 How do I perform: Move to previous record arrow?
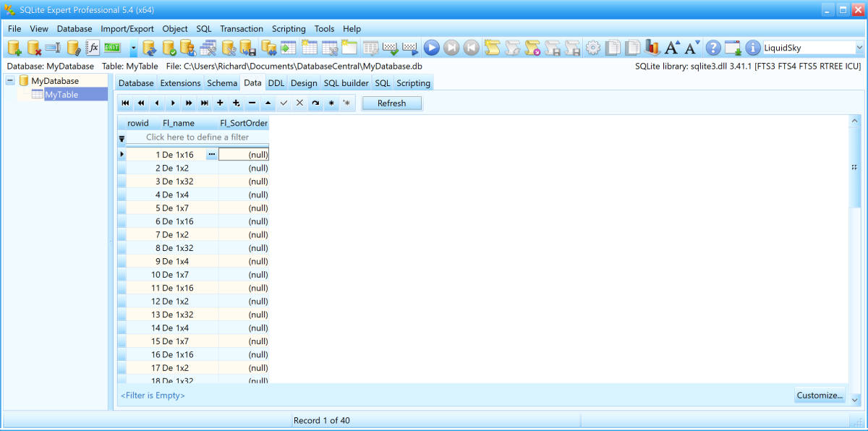[157, 103]
